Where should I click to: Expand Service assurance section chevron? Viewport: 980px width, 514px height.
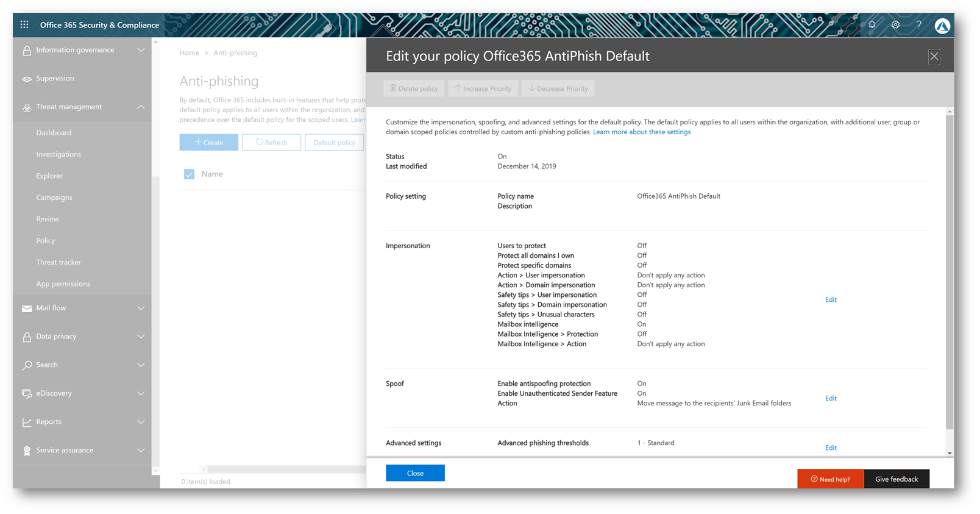141,450
